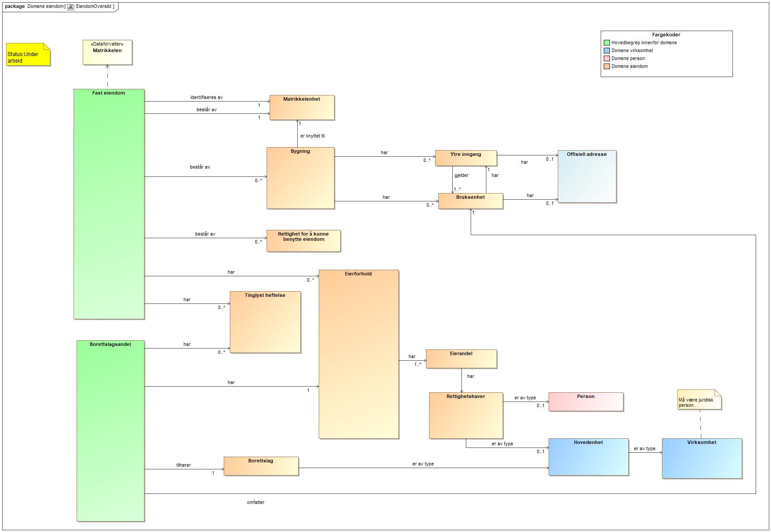Viewport: 771px width, 532px height.
Task: Select the Fast eiendom class box
Action: coord(109,204)
